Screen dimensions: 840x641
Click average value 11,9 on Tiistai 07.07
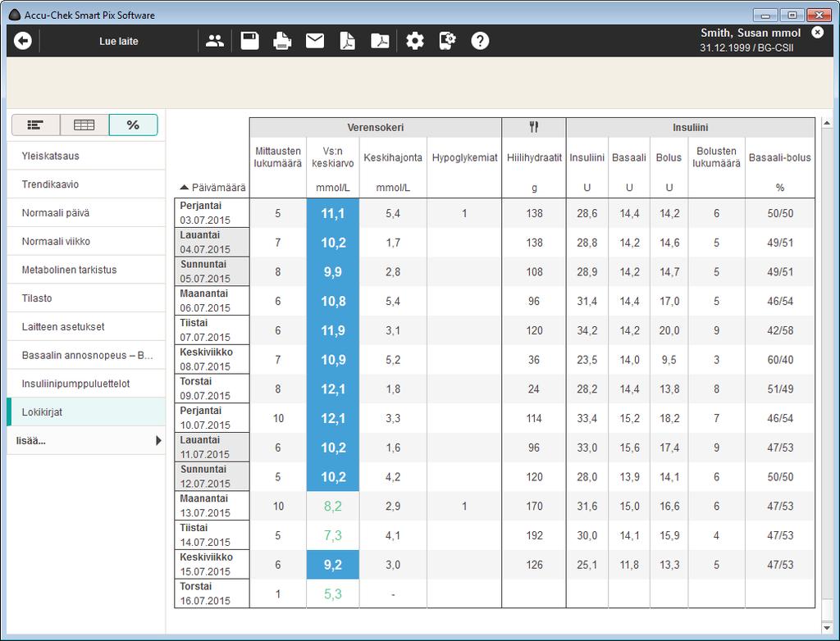coord(333,330)
